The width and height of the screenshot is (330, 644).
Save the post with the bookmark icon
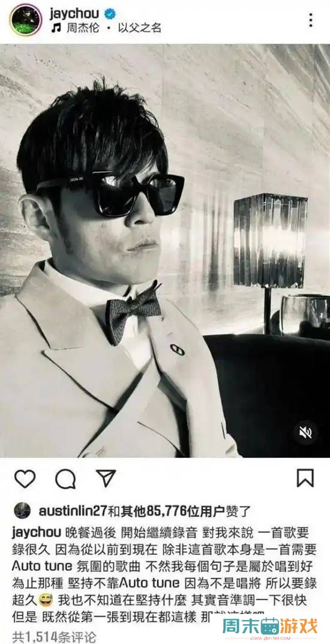305,478
